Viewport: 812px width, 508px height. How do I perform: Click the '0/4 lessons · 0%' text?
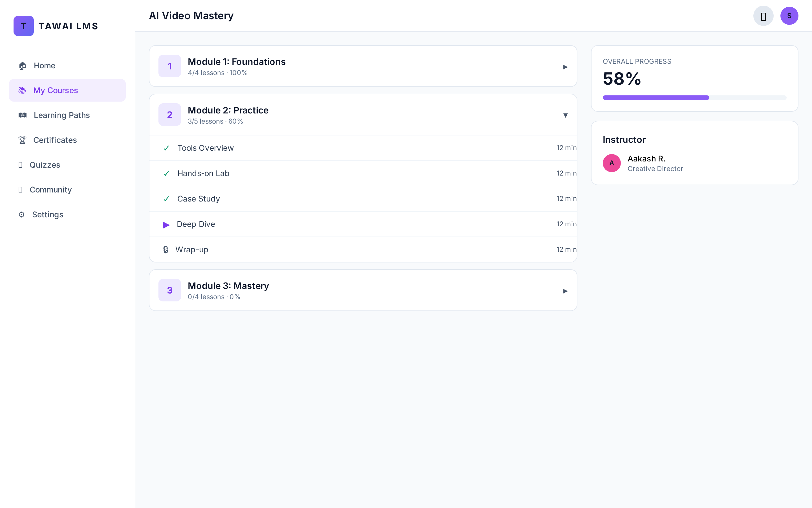[214, 297]
